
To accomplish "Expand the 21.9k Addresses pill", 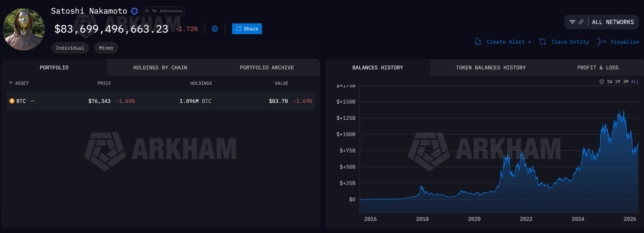I will tap(163, 11).
